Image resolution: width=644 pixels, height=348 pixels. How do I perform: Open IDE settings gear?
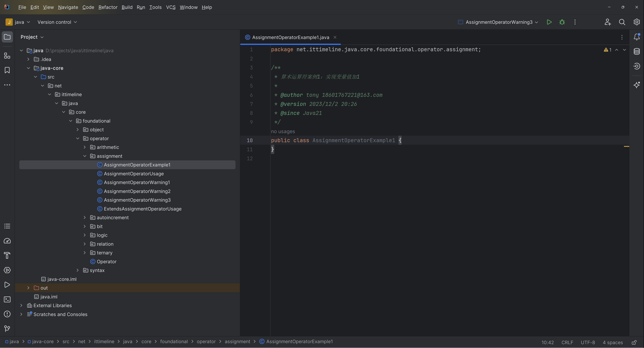pos(637,22)
